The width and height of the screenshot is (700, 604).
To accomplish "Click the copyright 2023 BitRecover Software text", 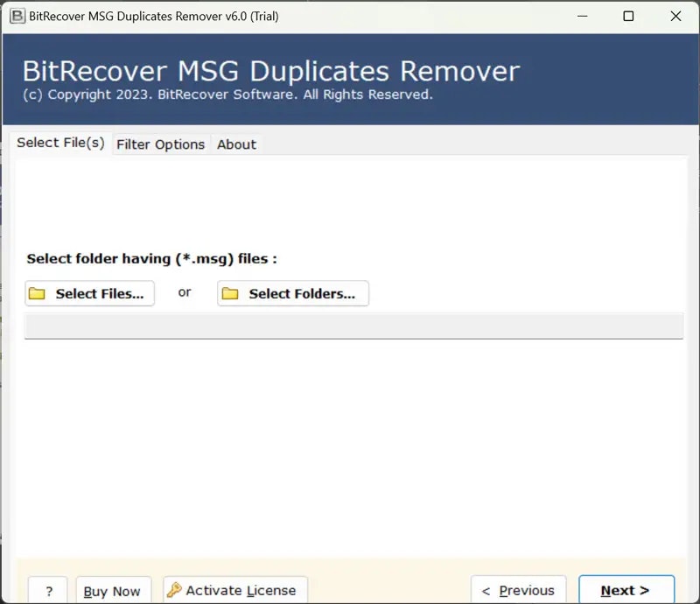I will point(227,95).
